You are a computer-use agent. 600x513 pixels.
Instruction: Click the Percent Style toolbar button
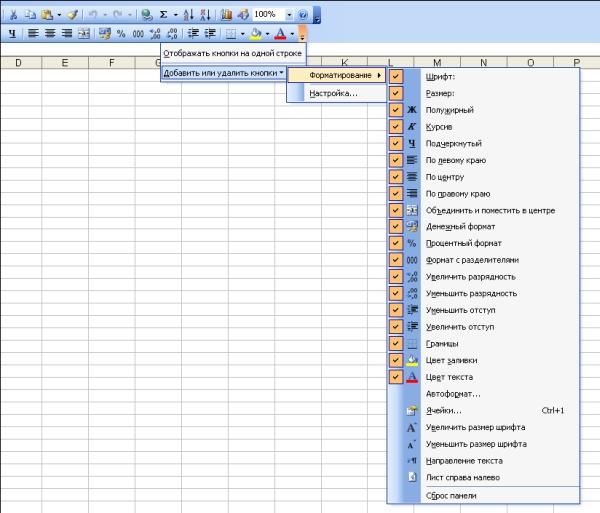pos(121,33)
